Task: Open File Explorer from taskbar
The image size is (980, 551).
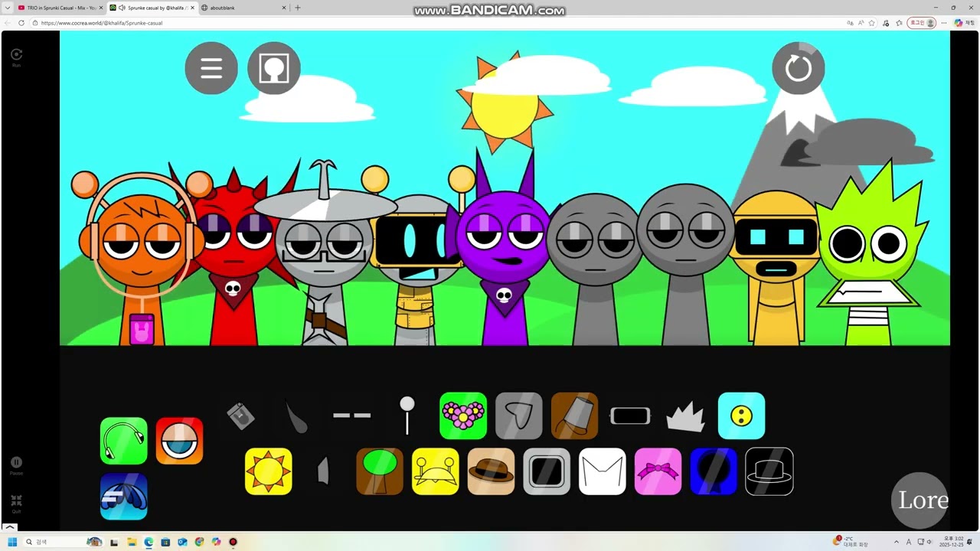Action: tap(132, 542)
